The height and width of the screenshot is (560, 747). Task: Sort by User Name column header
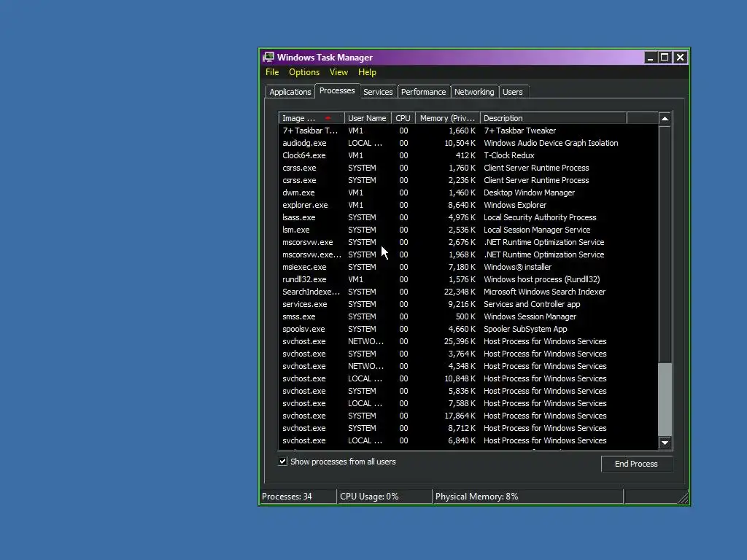(368, 118)
